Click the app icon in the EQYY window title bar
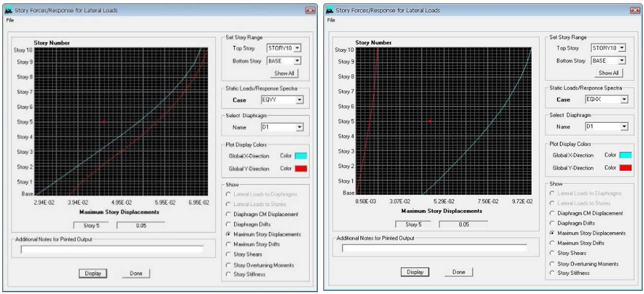Viewport: 644px width, 294px height. [9, 10]
